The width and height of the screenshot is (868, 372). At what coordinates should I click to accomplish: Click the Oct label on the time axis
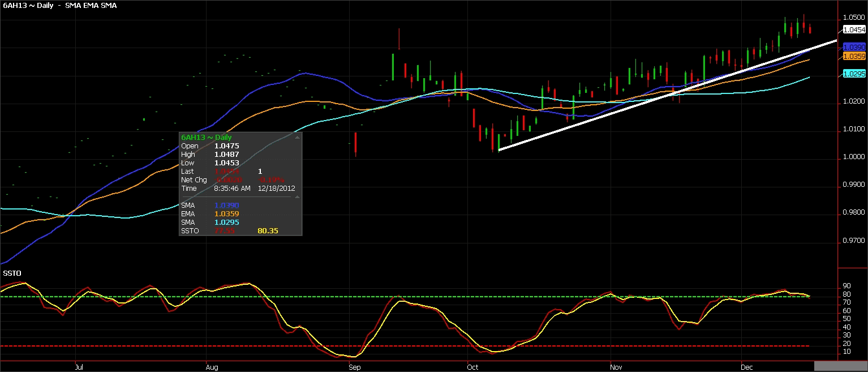pos(472,367)
